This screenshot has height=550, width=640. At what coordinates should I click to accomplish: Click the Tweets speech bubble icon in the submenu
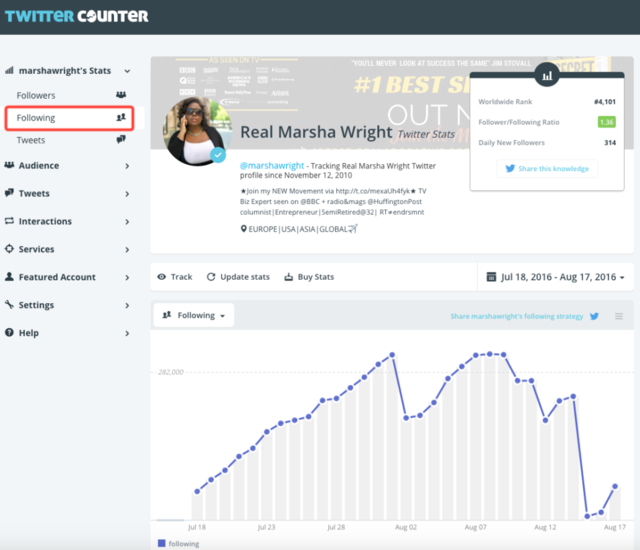pyautogui.click(x=121, y=140)
